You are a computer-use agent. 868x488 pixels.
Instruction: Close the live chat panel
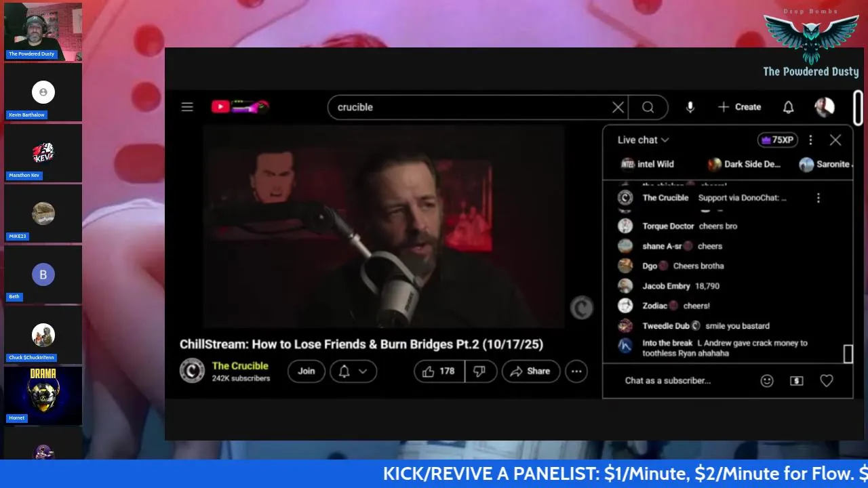point(835,140)
